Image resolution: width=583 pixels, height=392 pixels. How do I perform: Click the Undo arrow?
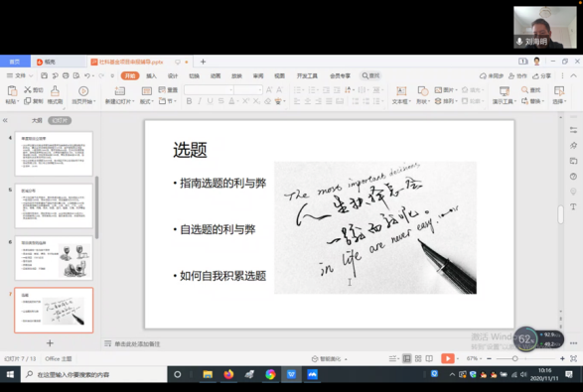[x=87, y=75]
